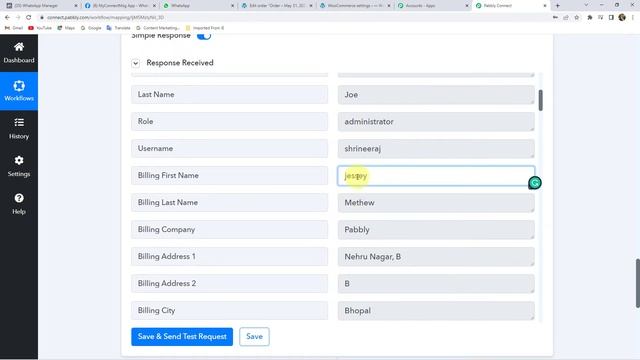Open the tab search dropdown arrow
This screenshot has width=640, height=360.
coord(586,6)
